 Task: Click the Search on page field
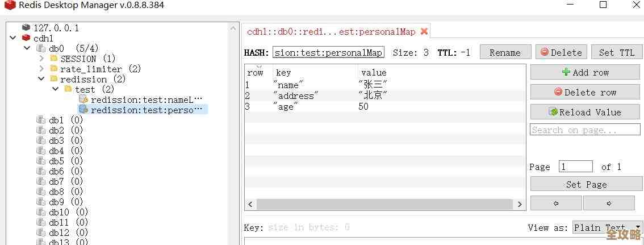coord(585,130)
